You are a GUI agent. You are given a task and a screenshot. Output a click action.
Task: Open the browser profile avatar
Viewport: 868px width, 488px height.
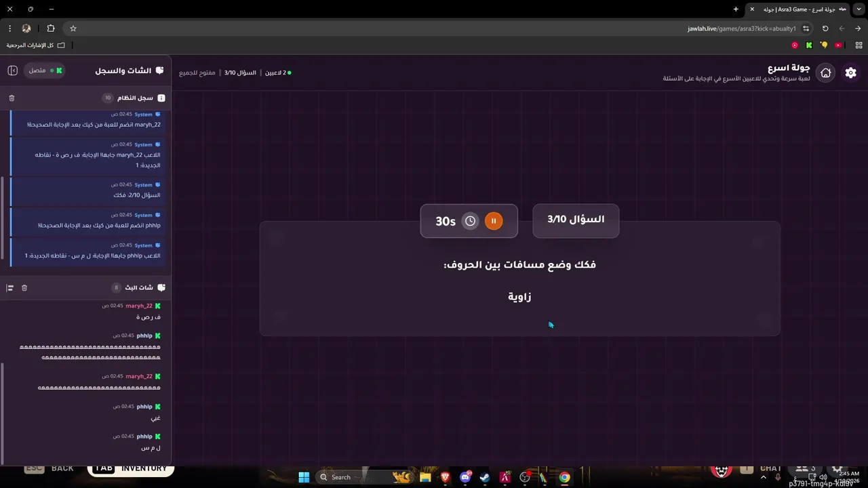tap(26, 28)
